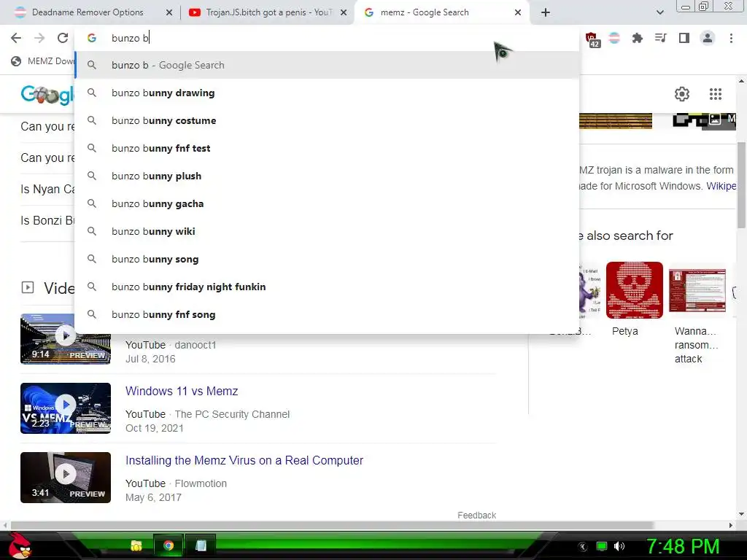Select the memz - Google Search tab
The image size is (747, 560).
(441, 12)
